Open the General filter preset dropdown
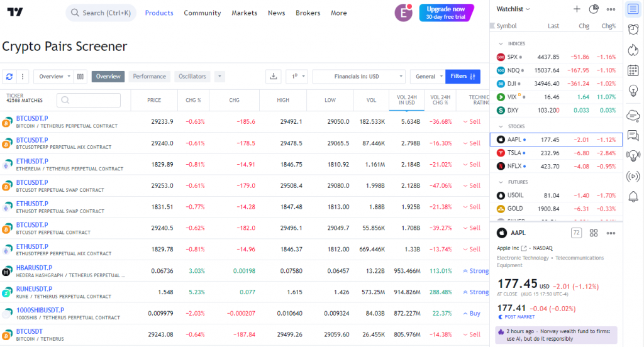This screenshot has height=347, width=644. 428,77
